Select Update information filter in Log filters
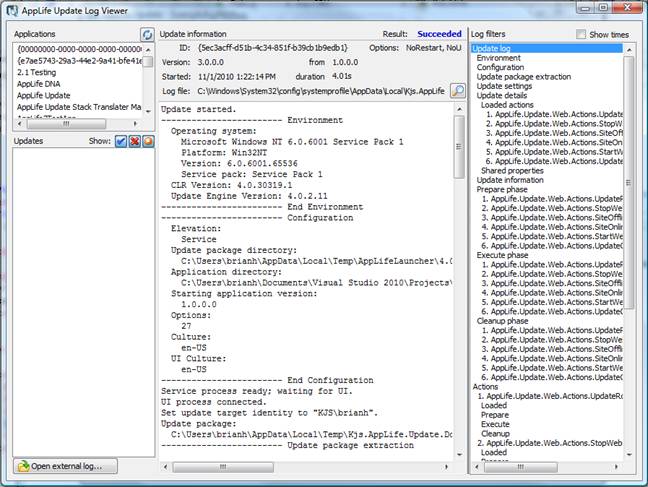Screen dimensions: 648x487 click(510, 180)
